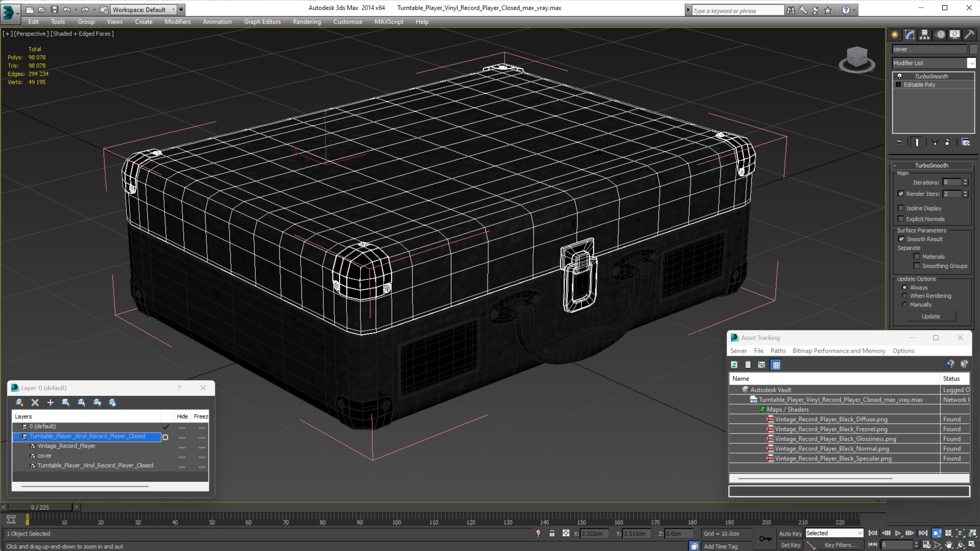Click the Pin Stack icon
Screen dimensions: 980x551
tap(899, 142)
